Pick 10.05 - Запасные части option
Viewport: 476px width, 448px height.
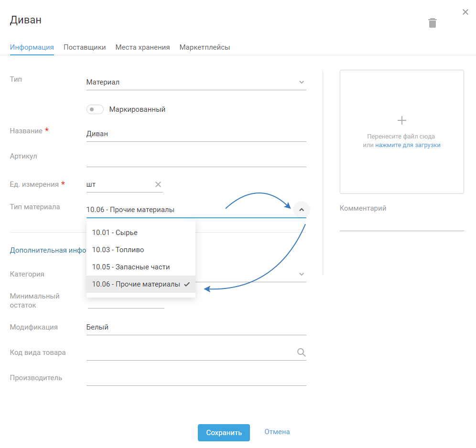tap(131, 267)
